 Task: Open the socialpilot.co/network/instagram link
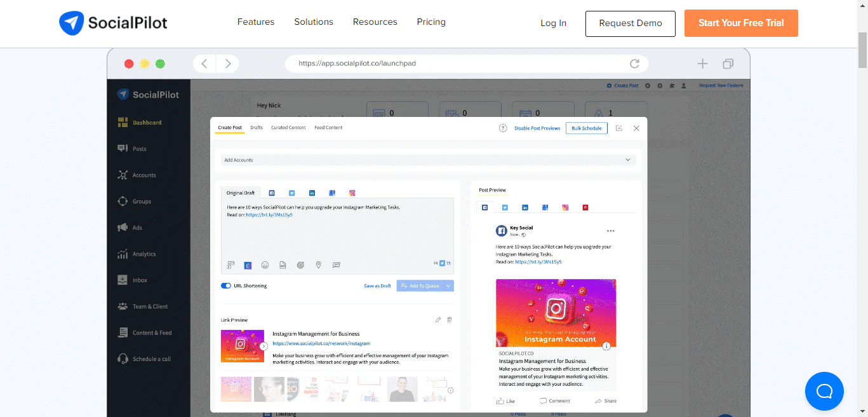[x=321, y=343]
